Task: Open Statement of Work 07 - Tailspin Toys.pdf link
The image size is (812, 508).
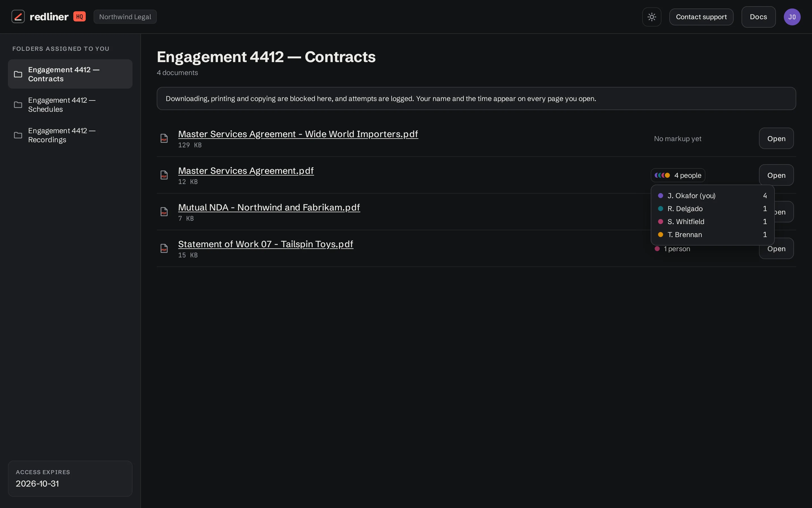Action: click(x=266, y=244)
